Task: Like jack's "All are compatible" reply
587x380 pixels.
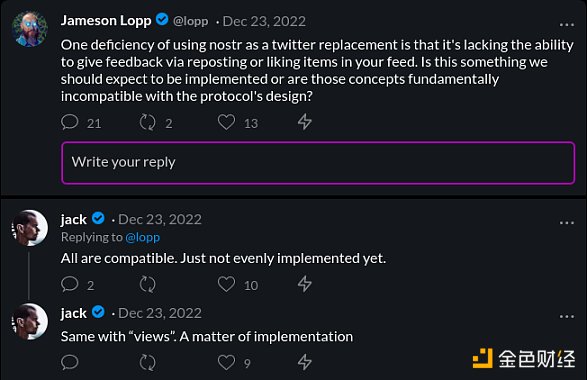Action: [226, 284]
